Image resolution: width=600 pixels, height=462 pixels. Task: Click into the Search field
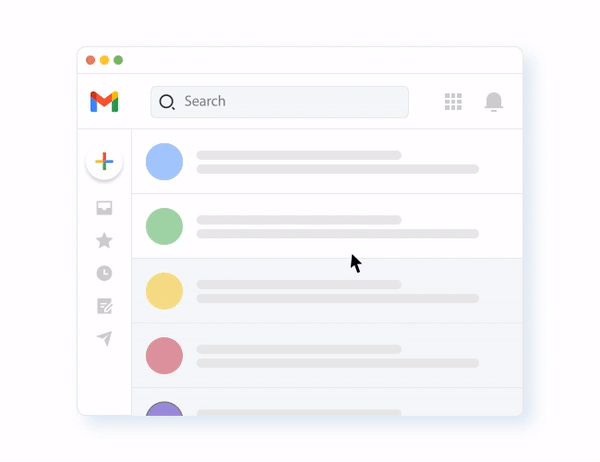click(x=279, y=102)
